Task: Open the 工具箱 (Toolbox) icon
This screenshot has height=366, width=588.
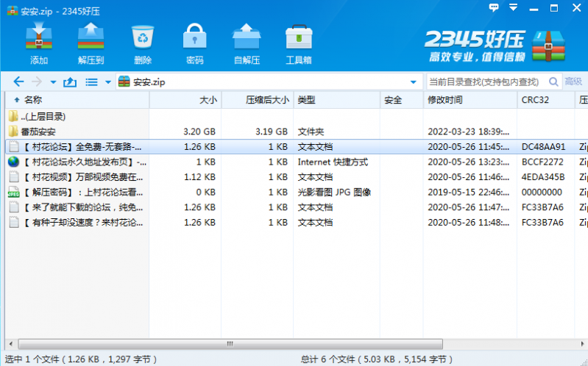Action: click(x=298, y=43)
